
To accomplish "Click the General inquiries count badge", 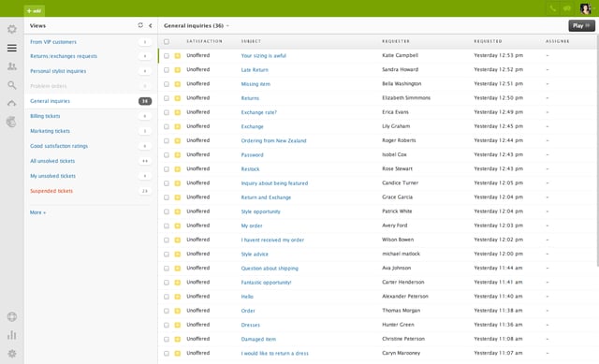I will coord(145,101).
